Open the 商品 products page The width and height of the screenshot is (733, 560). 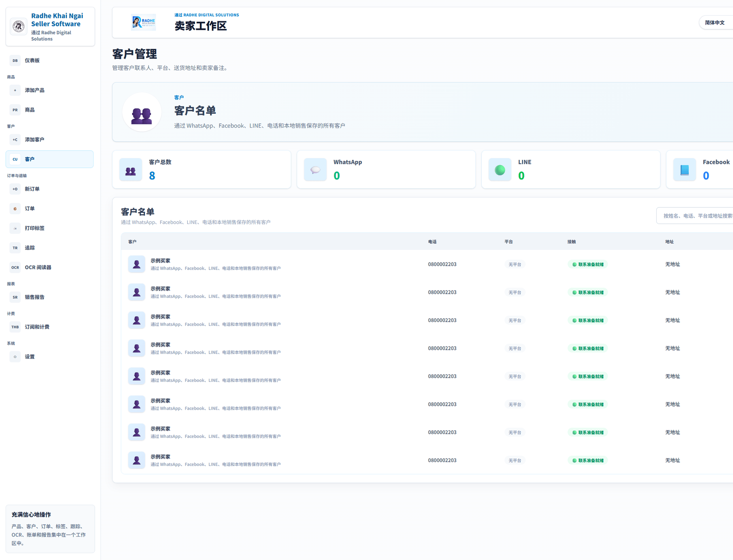[x=50, y=110]
